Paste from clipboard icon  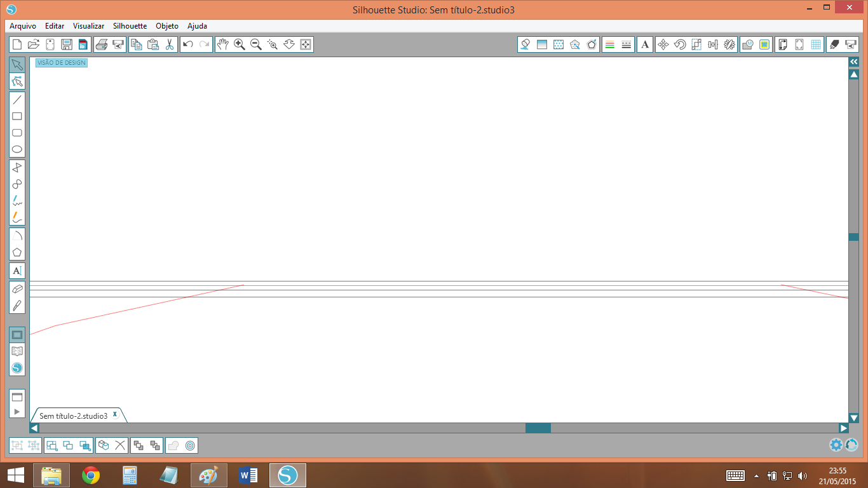tap(153, 44)
